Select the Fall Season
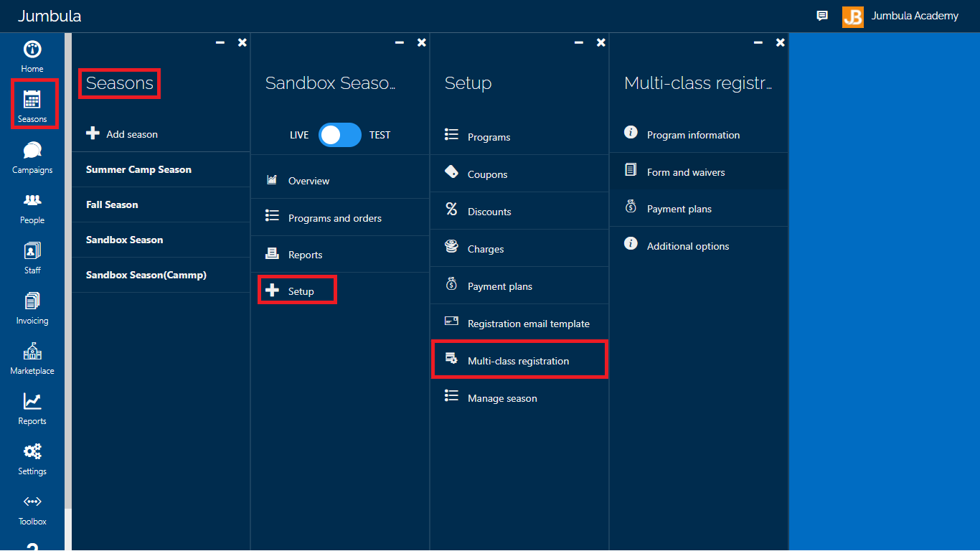The image size is (980, 551). coord(161,204)
